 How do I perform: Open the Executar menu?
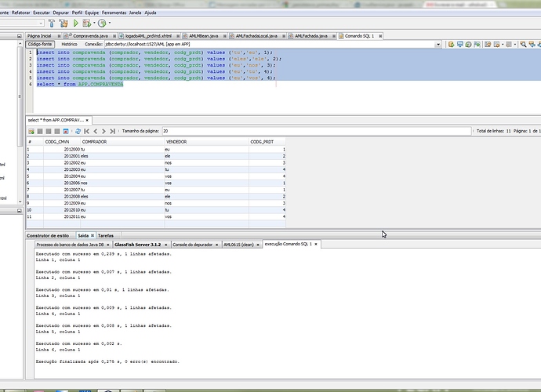pos(42,13)
